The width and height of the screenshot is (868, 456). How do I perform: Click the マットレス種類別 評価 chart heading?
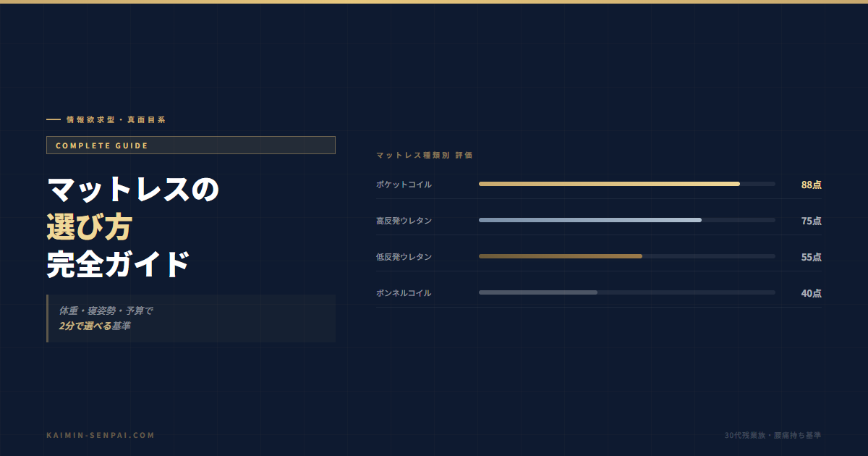pos(425,156)
